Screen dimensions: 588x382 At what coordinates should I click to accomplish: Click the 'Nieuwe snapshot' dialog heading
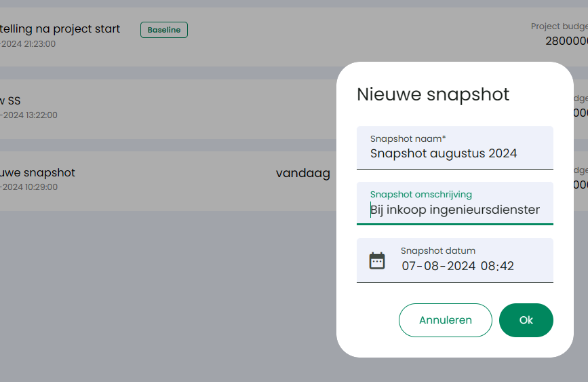[433, 94]
